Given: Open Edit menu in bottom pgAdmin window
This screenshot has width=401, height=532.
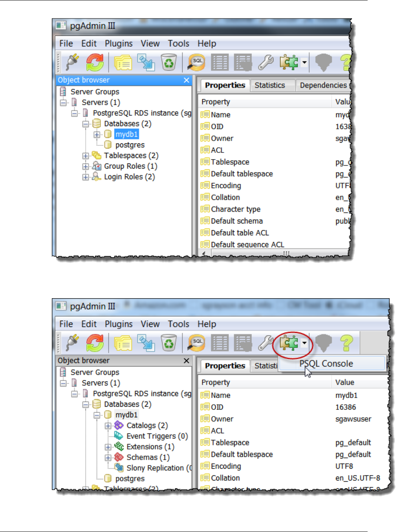Looking at the screenshot, I should pyautogui.click(x=89, y=324).
